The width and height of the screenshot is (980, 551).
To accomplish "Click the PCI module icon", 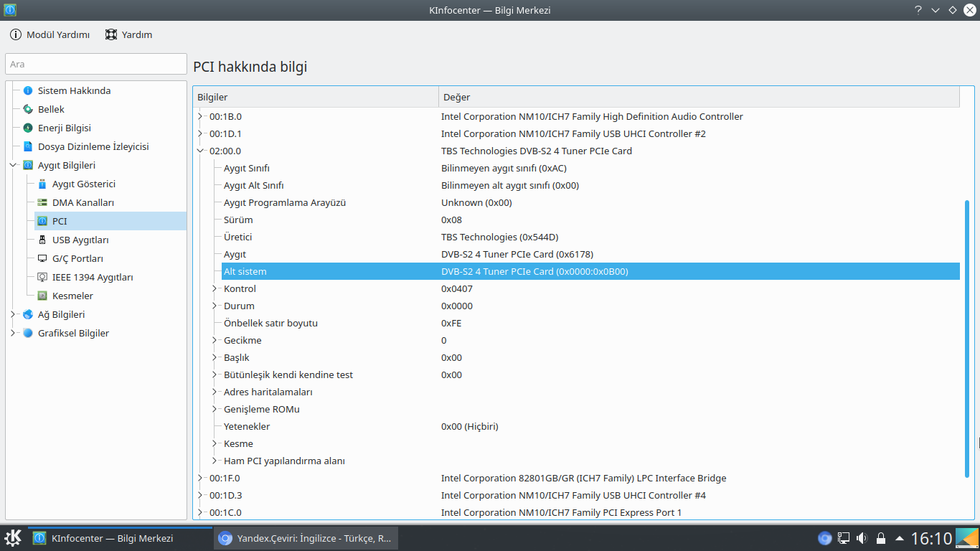I will [42, 221].
